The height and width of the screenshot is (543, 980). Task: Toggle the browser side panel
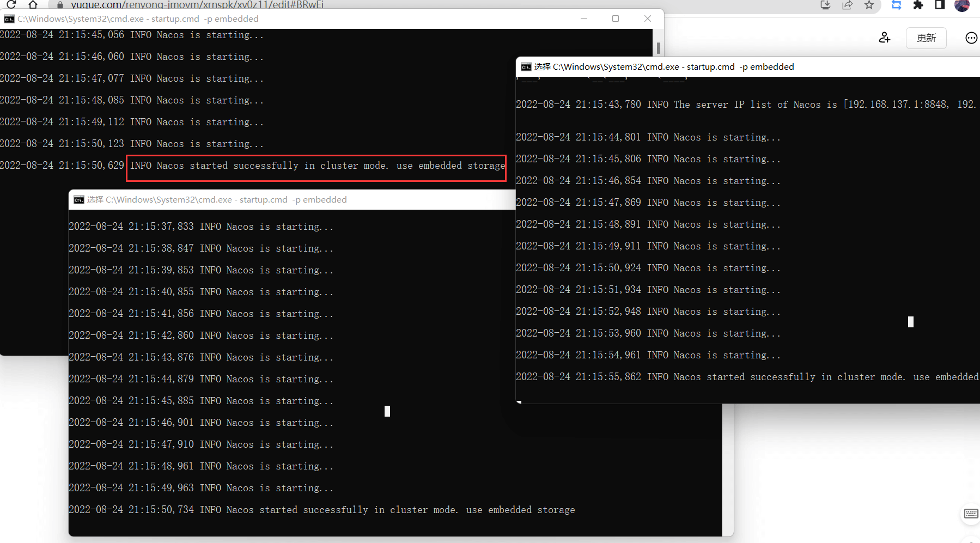pyautogui.click(x=940, y=5)
